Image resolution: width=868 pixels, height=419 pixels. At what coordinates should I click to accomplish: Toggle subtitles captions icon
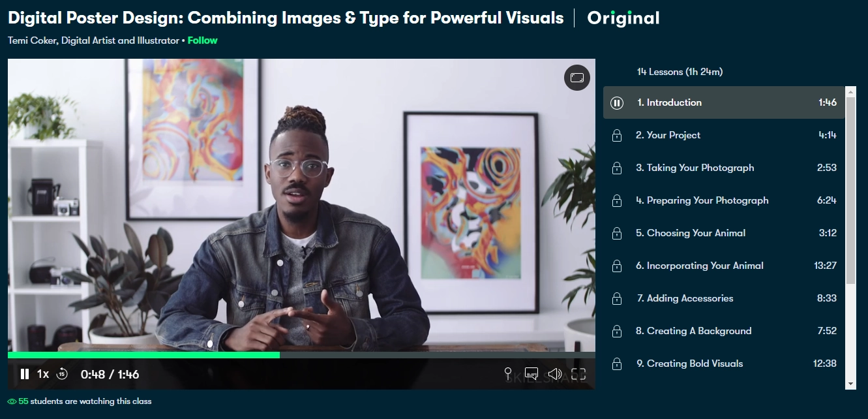coord(531,374)
